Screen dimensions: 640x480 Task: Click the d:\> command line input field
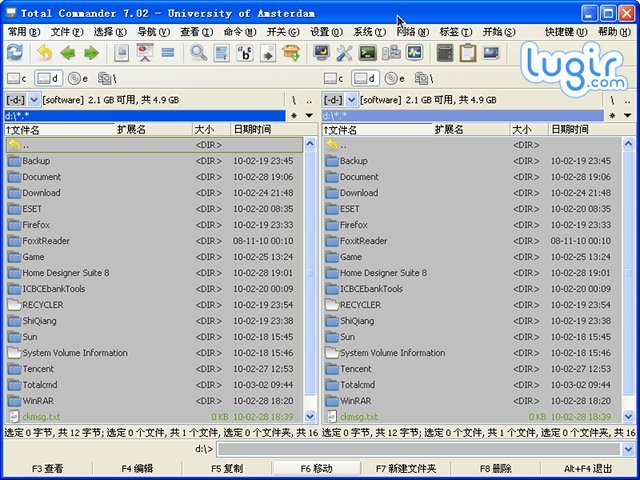point(420,449)
